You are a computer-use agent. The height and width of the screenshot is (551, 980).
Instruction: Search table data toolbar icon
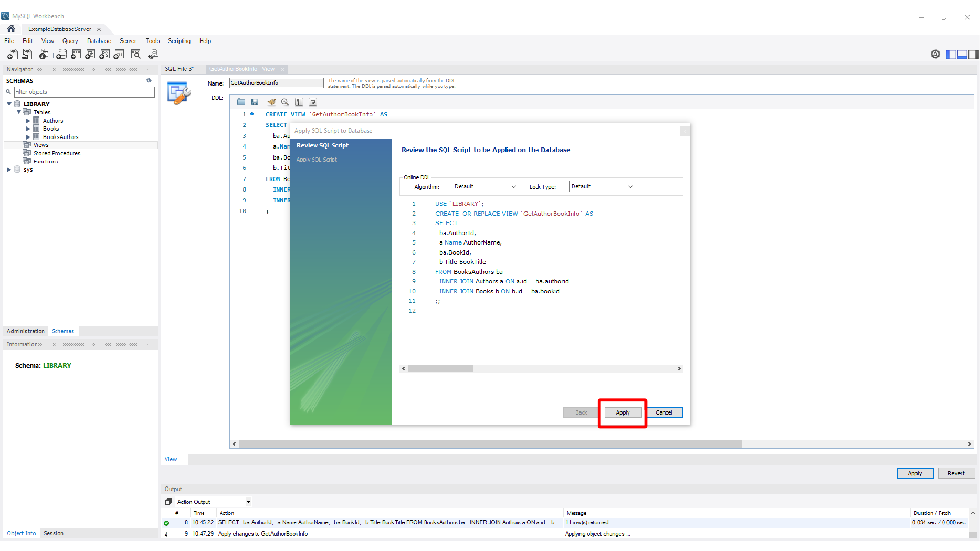tap(136, 54)
